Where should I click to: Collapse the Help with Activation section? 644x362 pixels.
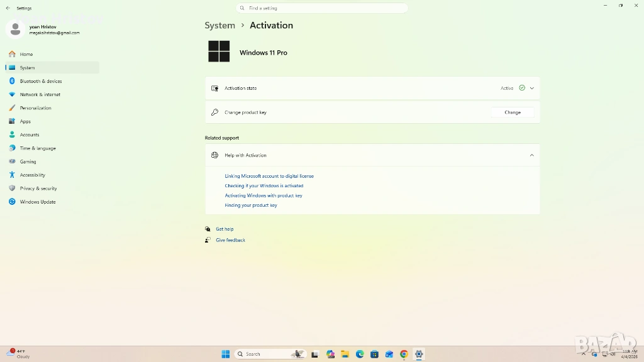[x=531, y=155]
